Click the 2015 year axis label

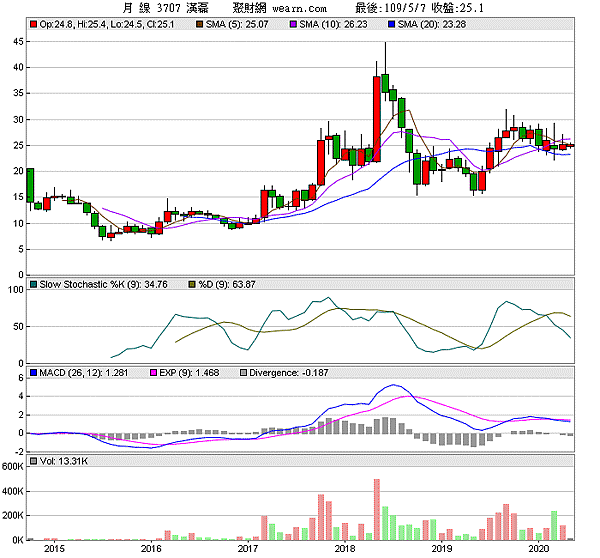[x=54, y=549]
